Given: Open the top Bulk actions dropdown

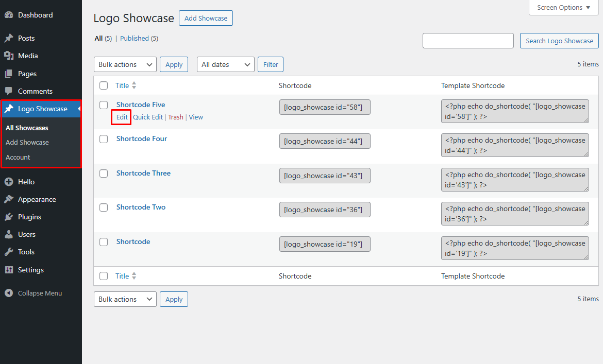Looking at the screenshot, I should tap(125, 64).
